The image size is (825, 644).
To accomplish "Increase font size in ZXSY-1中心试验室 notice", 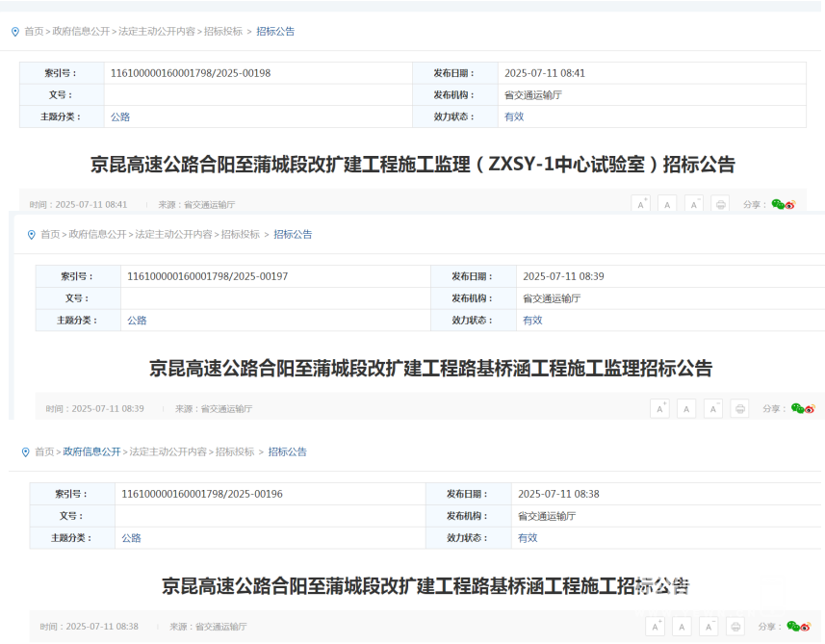I will pyautogui.click(x=640, y=204).
